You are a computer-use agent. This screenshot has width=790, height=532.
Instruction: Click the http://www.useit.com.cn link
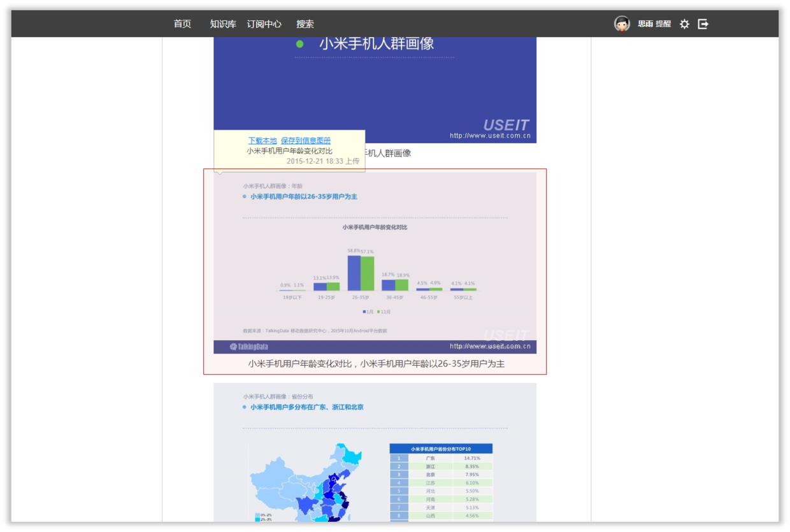coord(491,345)
